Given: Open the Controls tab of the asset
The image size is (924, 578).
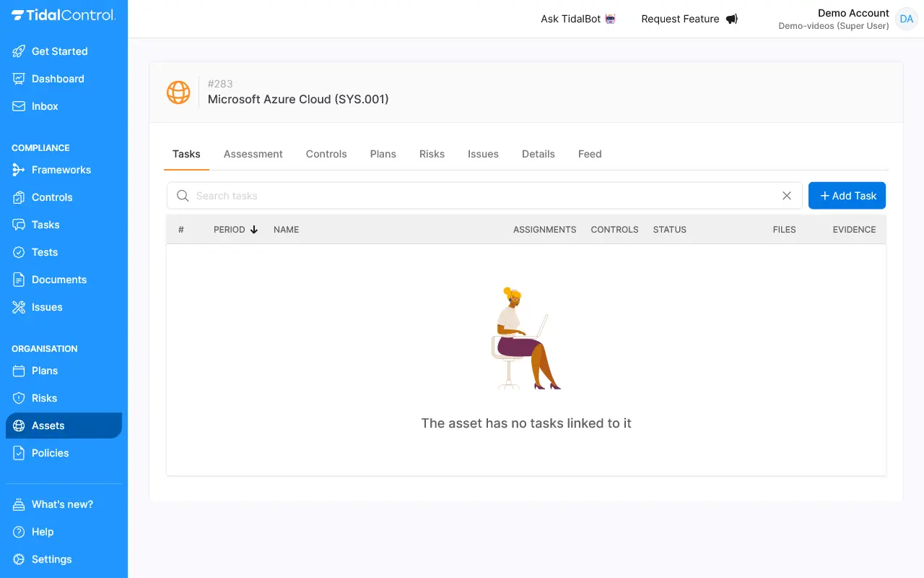Looking at the screenshot, I should 326,154.
